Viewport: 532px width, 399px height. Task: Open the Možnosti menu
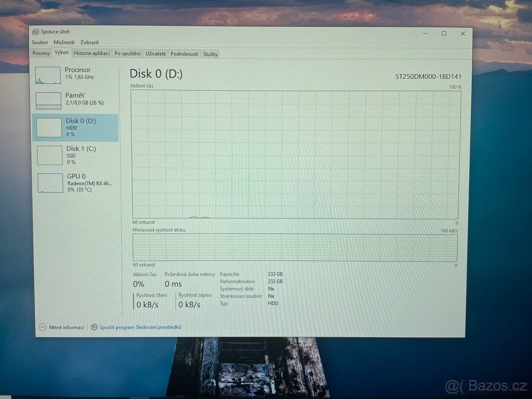[64, 43]
